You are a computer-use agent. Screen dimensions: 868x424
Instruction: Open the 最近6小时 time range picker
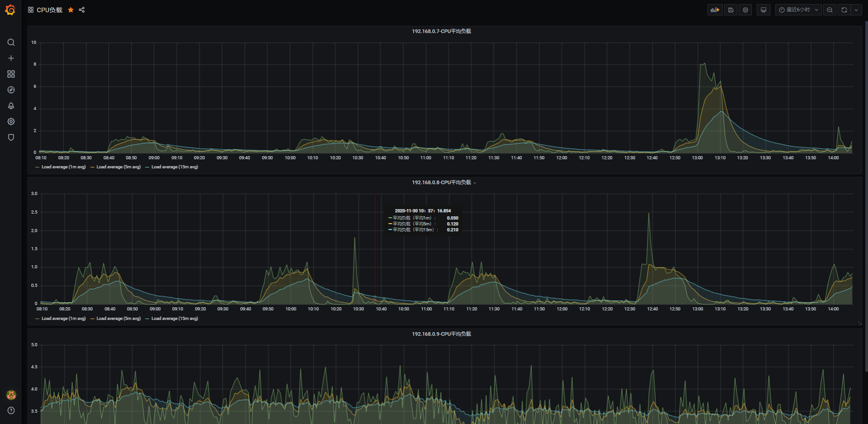pos(798,10)
